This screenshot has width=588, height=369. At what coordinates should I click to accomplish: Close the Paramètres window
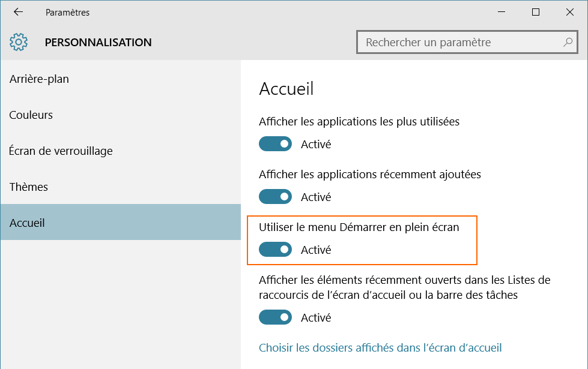click(569, 12)
